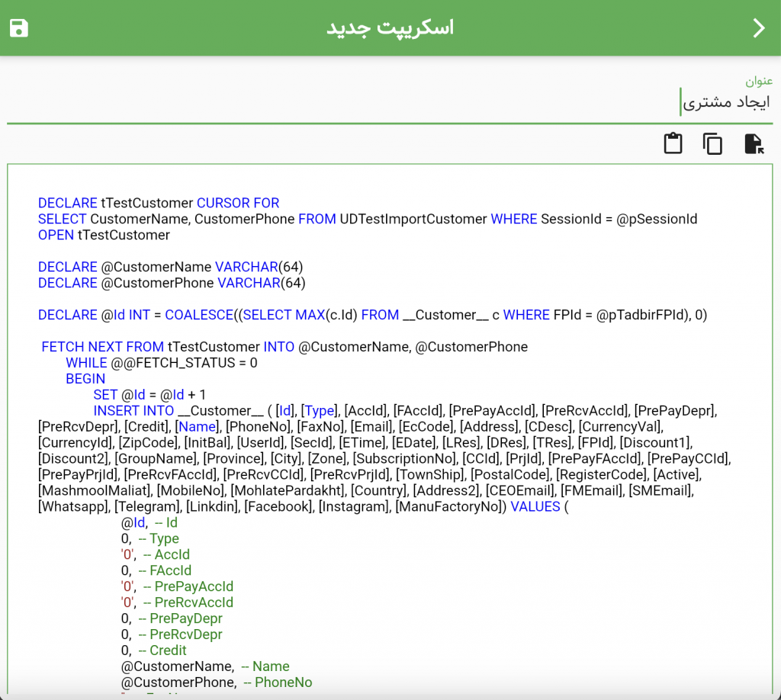
Task: Select line 'DECLARE @CustomerName VARCHAR(64)'
Action: (x=170, y=267)
